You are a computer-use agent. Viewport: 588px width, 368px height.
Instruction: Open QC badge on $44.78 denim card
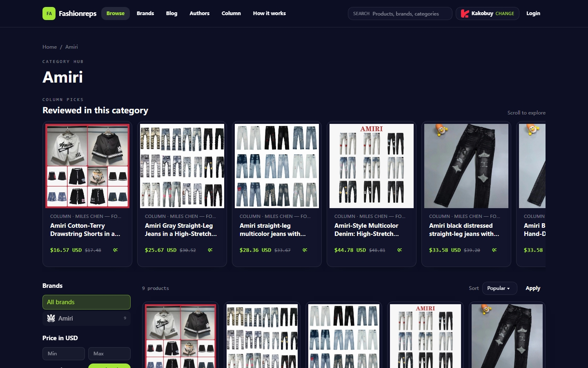400,250
